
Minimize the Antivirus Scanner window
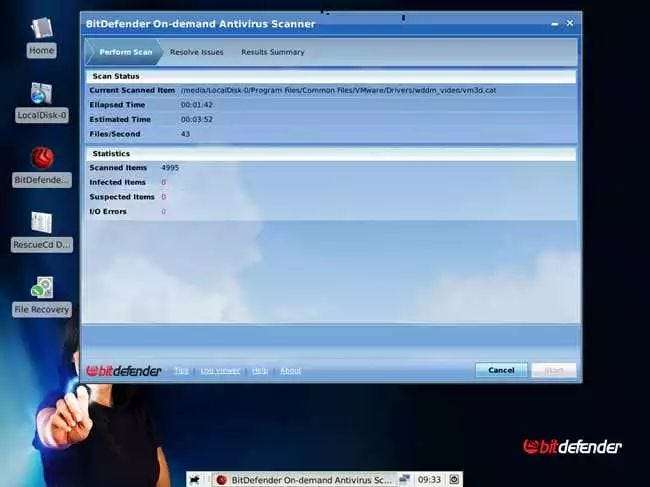[555, 24]
